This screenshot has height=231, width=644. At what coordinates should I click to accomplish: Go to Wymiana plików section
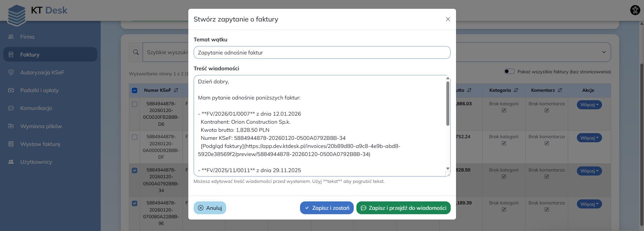click(x=41, y=126)
